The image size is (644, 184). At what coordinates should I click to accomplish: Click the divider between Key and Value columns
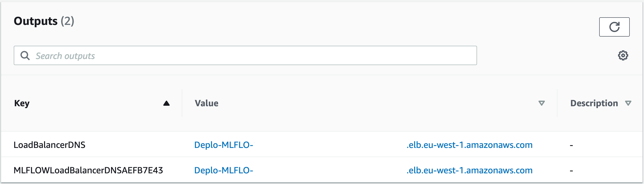(182, 103)
